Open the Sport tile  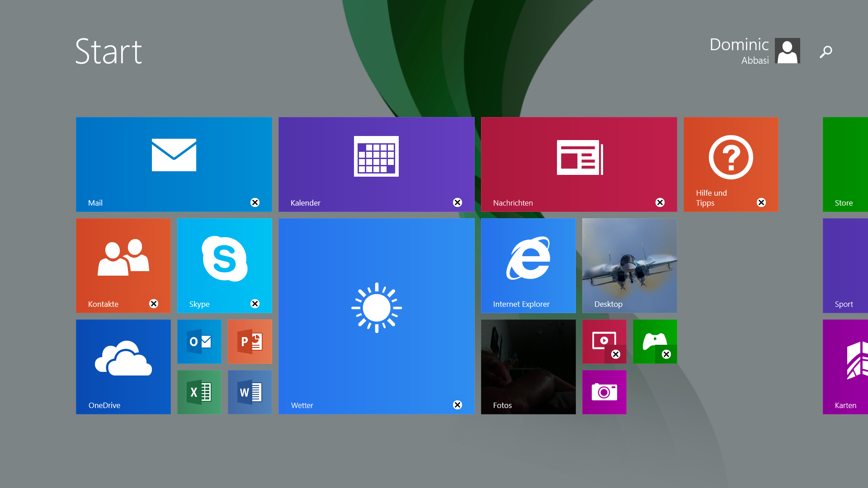(845, 266)
